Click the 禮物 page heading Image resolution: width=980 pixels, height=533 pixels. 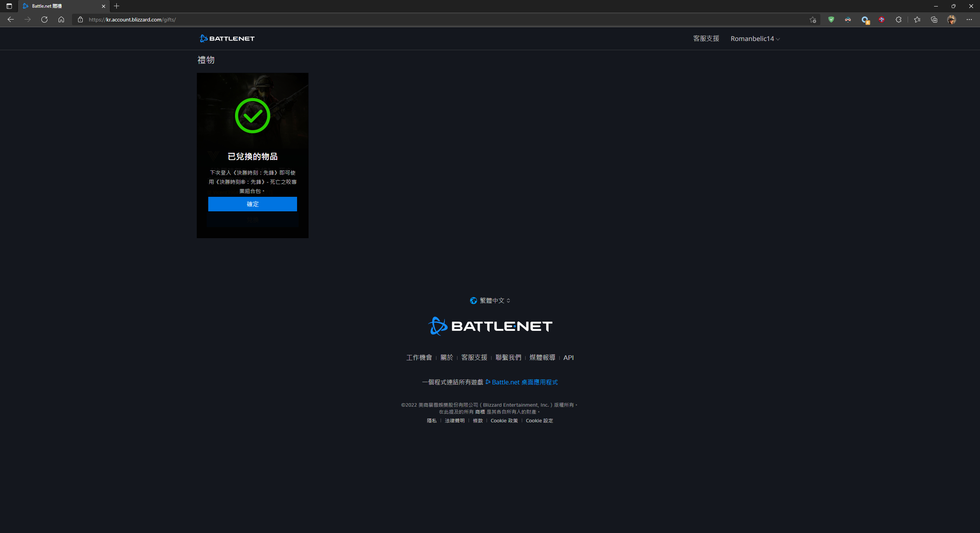click(x=206, y=60)
